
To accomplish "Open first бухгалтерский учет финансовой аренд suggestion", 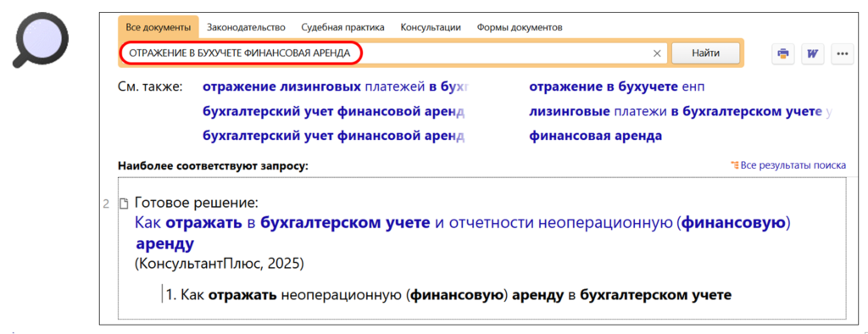I will [x=334, y=111].
